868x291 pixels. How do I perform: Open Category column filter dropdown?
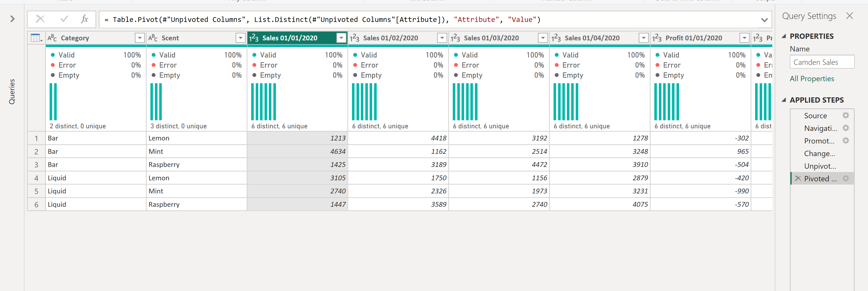click(x=140, y=38)
